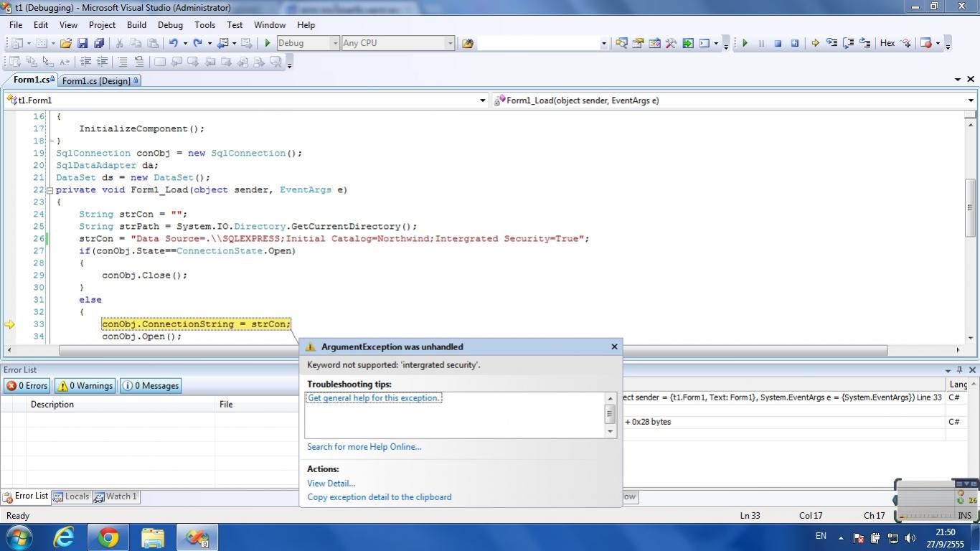Switch to the Watch 1 tab

pyautogui.click(x=116, y=496)
